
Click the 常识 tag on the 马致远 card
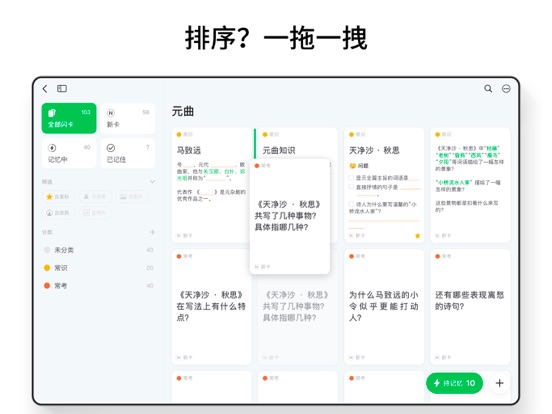click(185, 134)
